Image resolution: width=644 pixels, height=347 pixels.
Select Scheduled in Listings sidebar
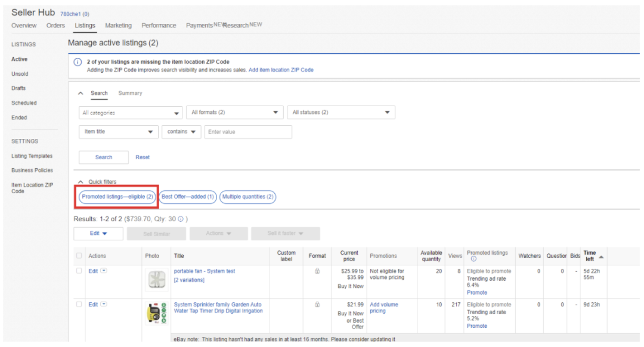(x=24, y=103)
